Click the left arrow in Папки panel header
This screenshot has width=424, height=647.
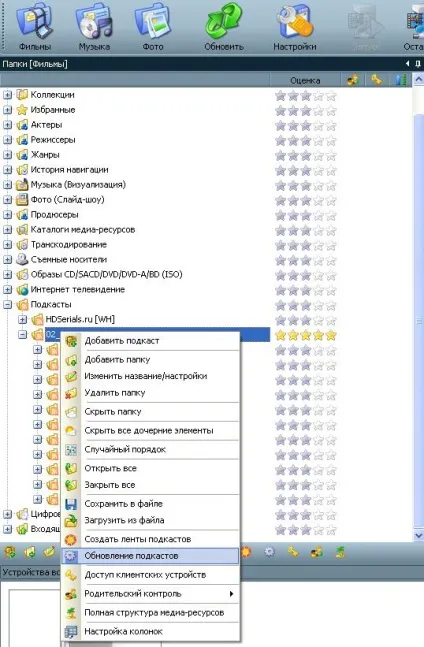408,64
